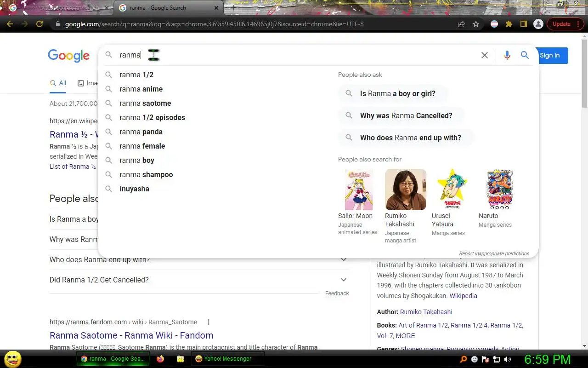Pick "Is Ranma a boy or girl?" chip
The width and height of the screenshot is (588, 368).
coord(393,93)
